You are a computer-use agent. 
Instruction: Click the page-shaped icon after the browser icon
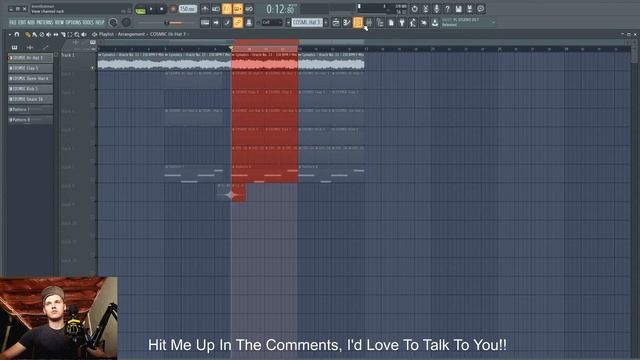coord(391,22)
